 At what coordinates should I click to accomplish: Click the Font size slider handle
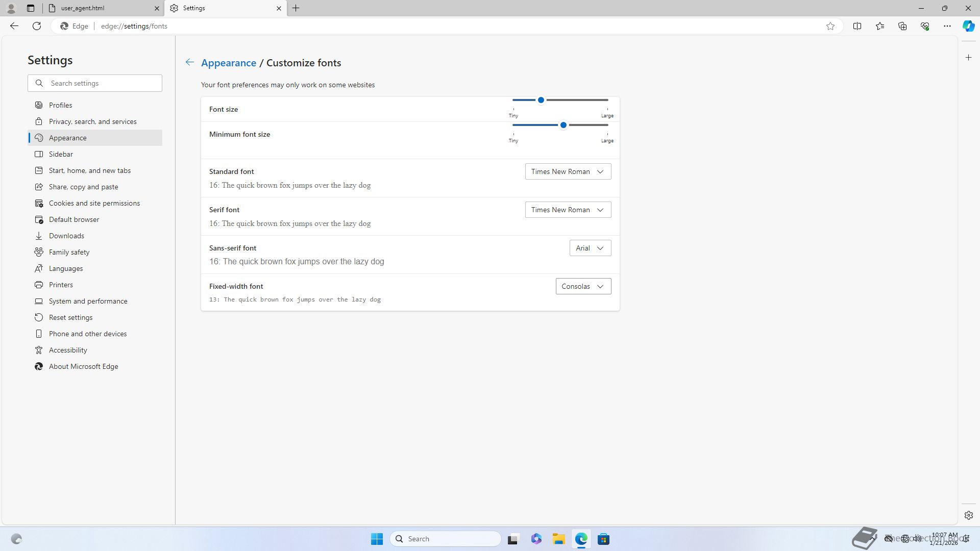[541, 100]
